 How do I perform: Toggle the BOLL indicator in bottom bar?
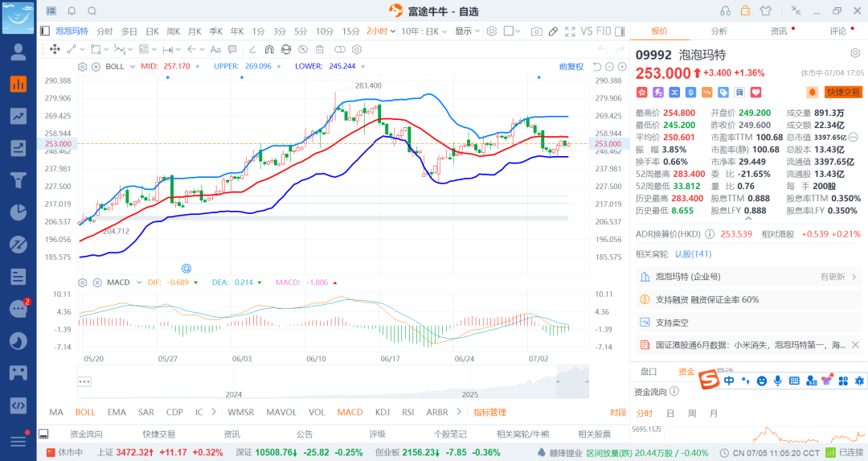coord(85,412)
